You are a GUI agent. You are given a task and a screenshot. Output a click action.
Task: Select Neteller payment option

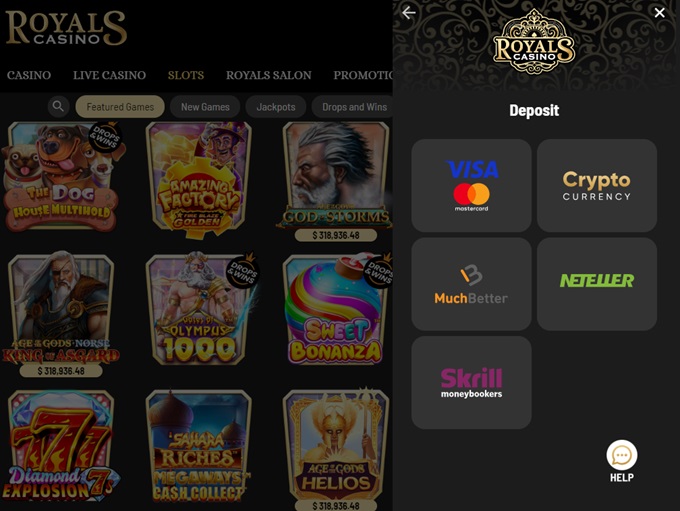[597, 284]
